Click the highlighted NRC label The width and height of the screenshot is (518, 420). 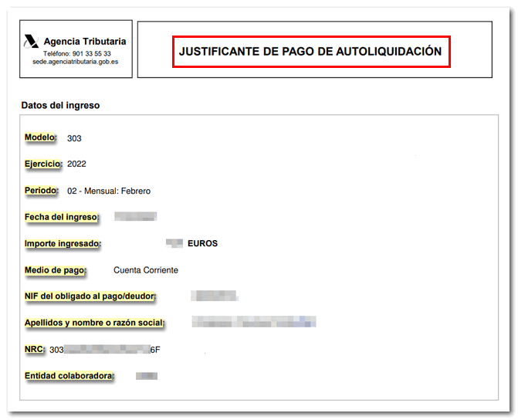coord(35,349)
